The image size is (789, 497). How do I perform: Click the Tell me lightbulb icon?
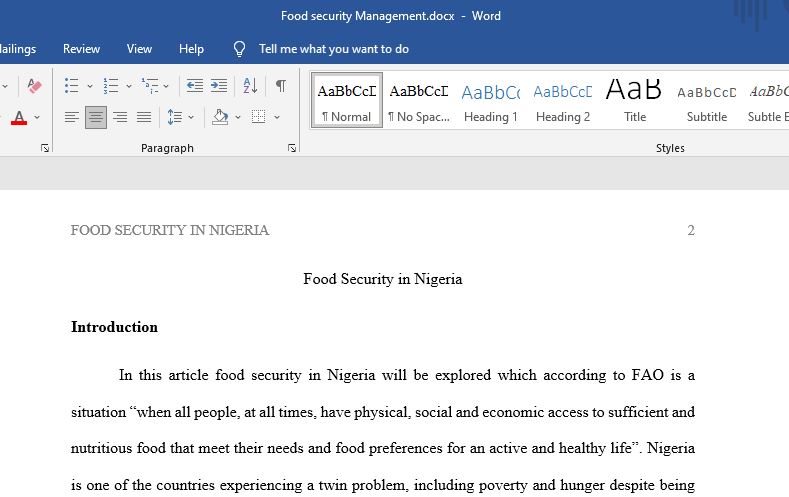pos(240,49)
